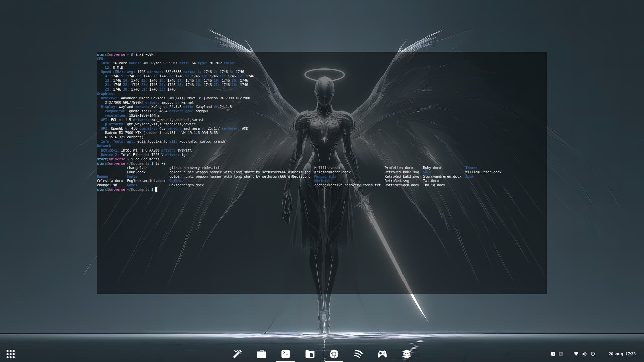Open the Files manager from dock
This screenshot has height=362, width=644.
coord(310,354)
